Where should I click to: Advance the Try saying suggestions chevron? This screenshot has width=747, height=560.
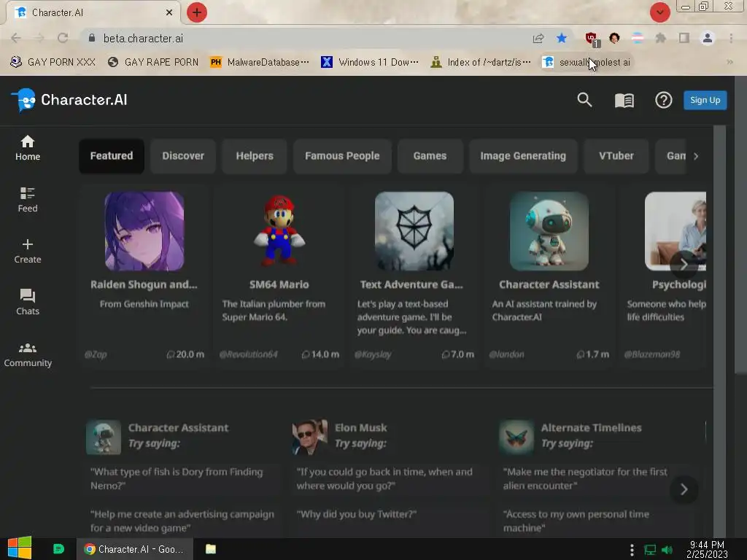(x=684, y=489)
